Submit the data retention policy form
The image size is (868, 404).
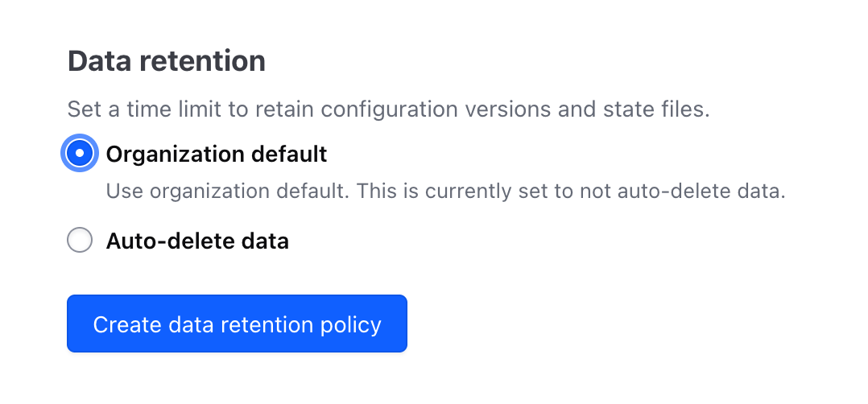pos(237,324)
